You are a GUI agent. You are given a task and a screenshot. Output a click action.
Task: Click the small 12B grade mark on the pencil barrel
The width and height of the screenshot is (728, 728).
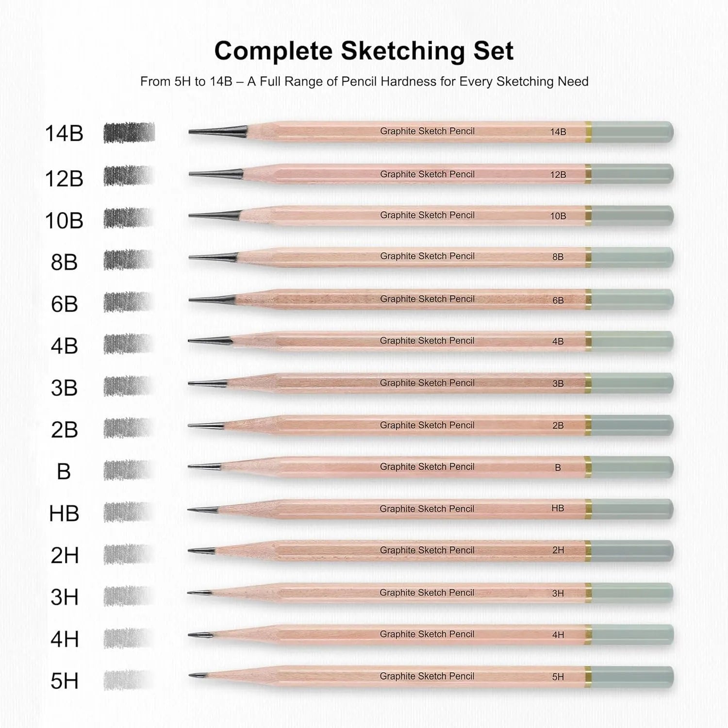[558, 175]
